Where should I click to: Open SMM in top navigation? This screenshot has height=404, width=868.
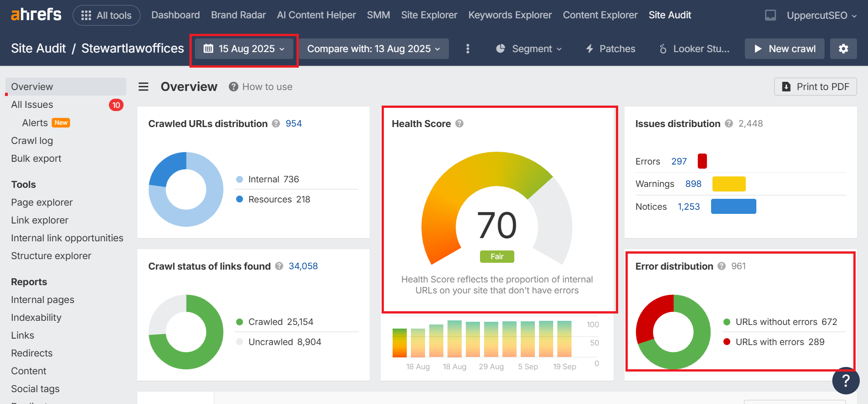[378, 15]
